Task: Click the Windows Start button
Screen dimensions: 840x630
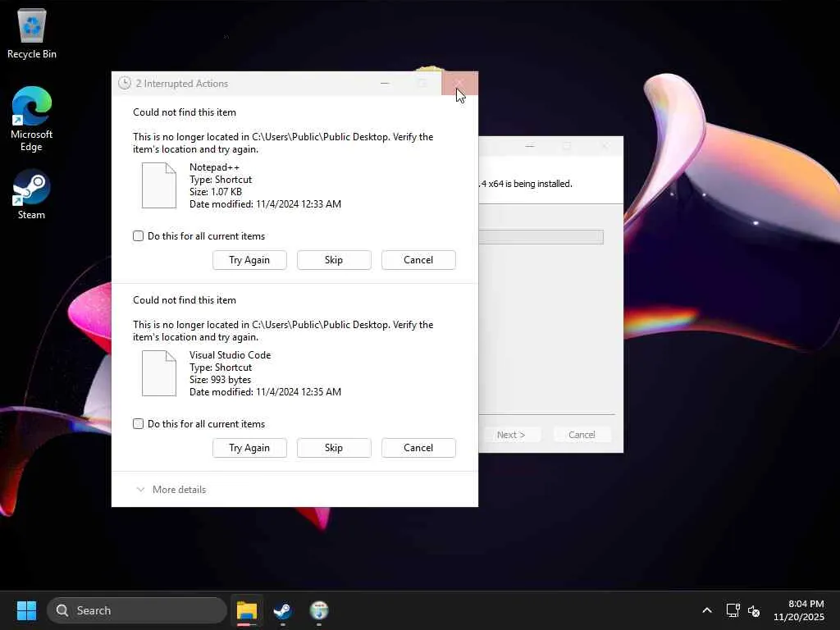Action: [26, 610]
